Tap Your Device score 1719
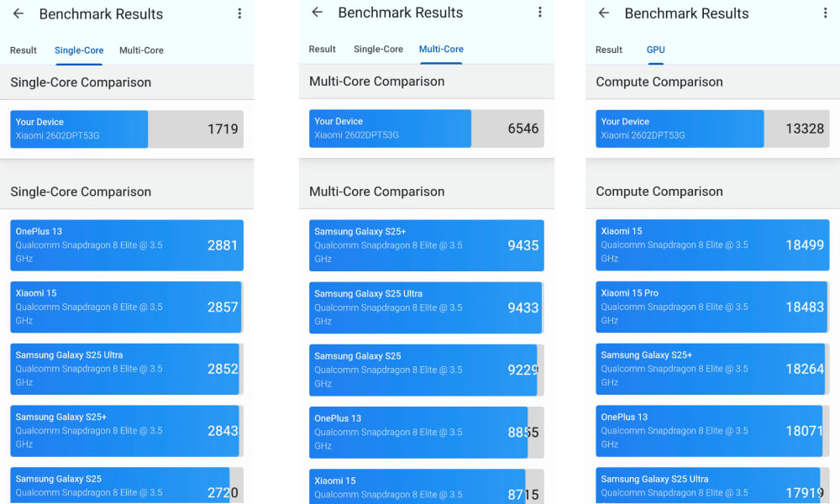This screenshot has width=840, height=504. point(127,129)
